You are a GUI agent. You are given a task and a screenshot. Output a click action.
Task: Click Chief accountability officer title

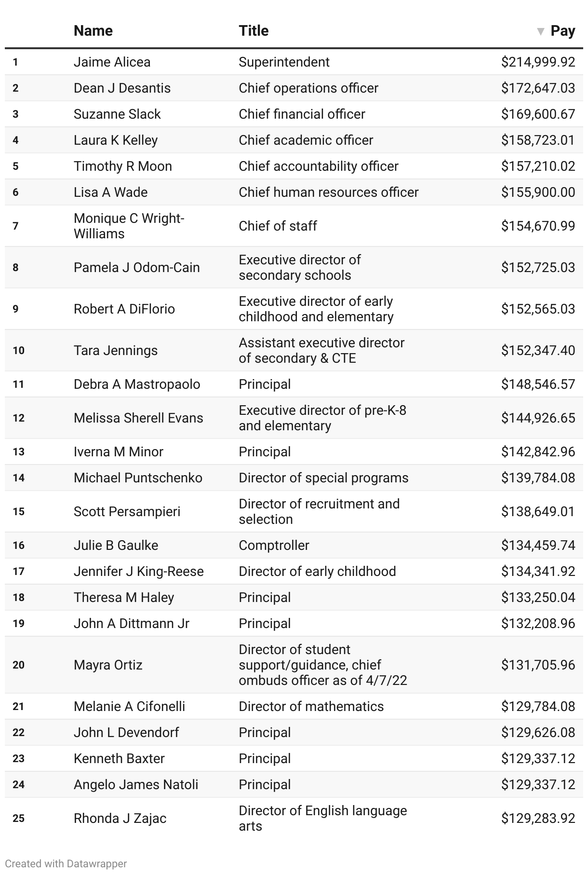click(319, 166)
